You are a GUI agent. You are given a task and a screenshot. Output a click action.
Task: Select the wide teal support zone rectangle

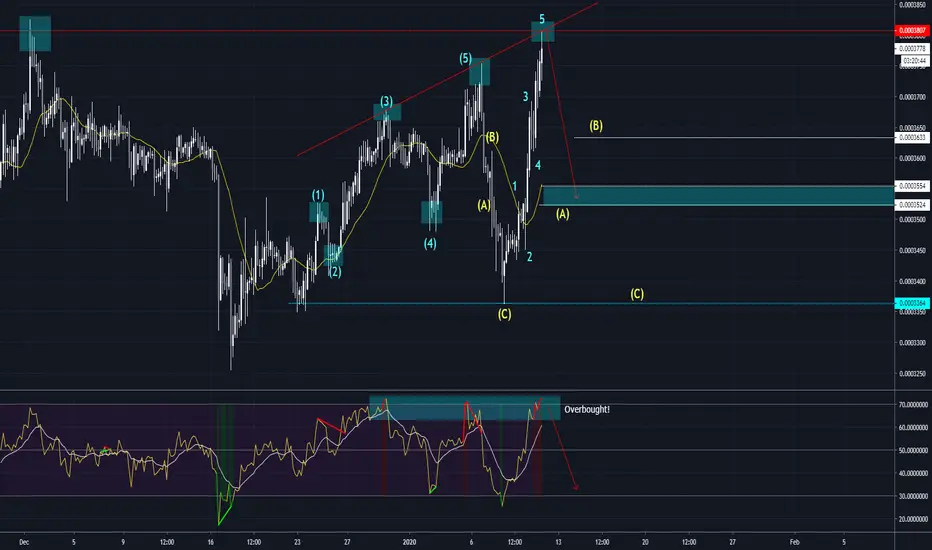[718, 196]
